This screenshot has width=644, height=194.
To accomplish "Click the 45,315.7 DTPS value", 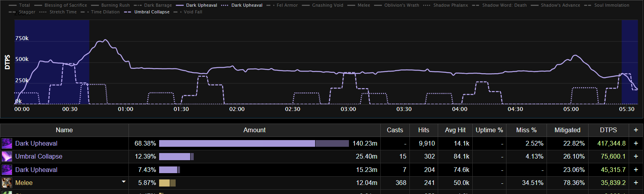I will click(x=613, y=170).
